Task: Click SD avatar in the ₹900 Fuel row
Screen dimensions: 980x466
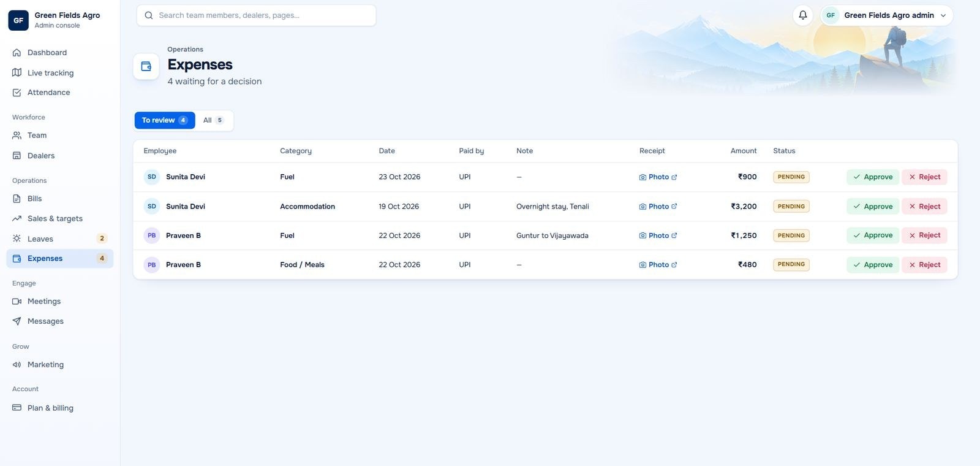Action: (152, 177)
